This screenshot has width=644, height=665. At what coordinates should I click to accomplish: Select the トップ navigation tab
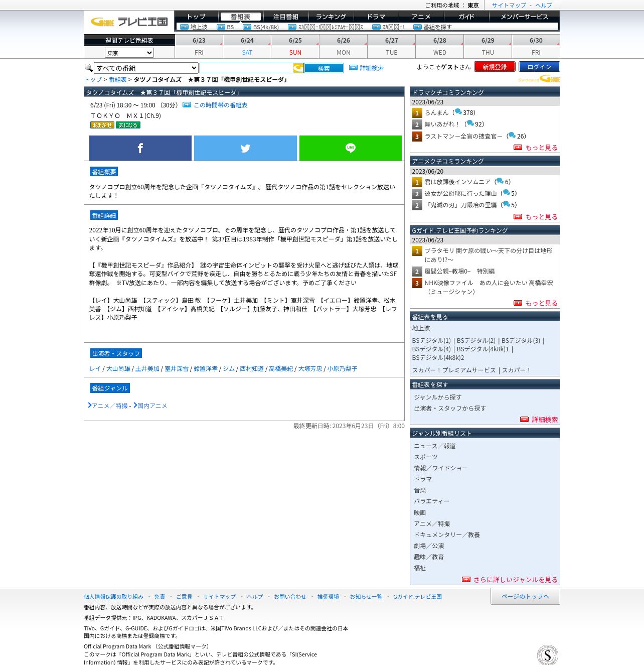[196, 17]
